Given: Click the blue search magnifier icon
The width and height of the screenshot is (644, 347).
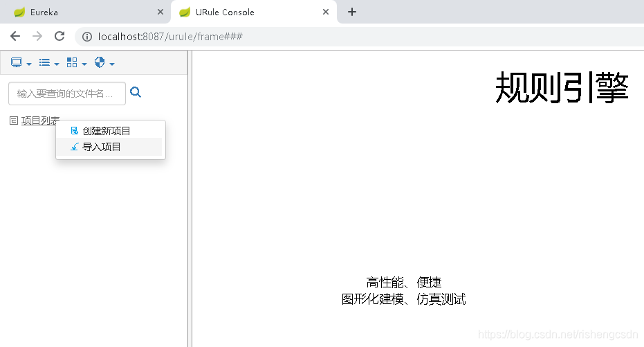Looking at the screenshot, I should [136, 93].
